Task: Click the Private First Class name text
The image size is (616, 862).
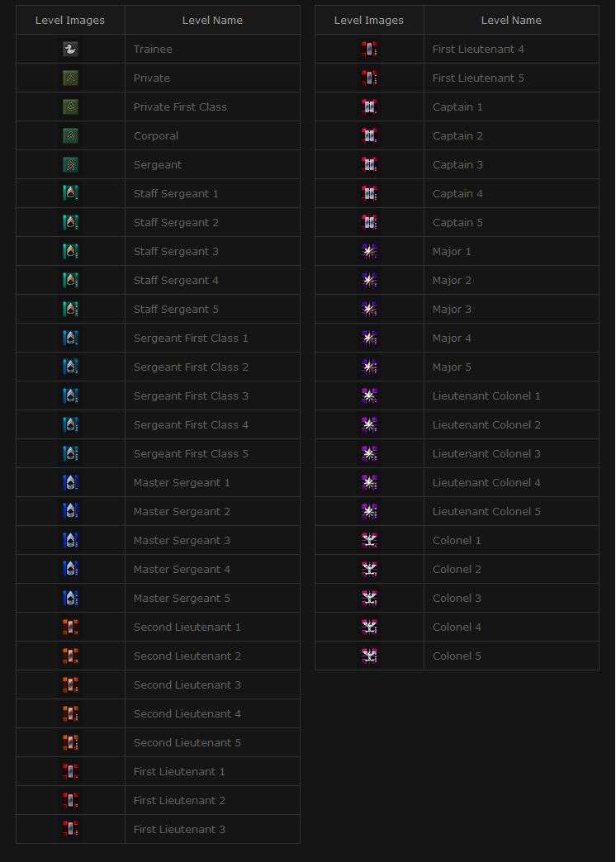Action: pos(180,107)
